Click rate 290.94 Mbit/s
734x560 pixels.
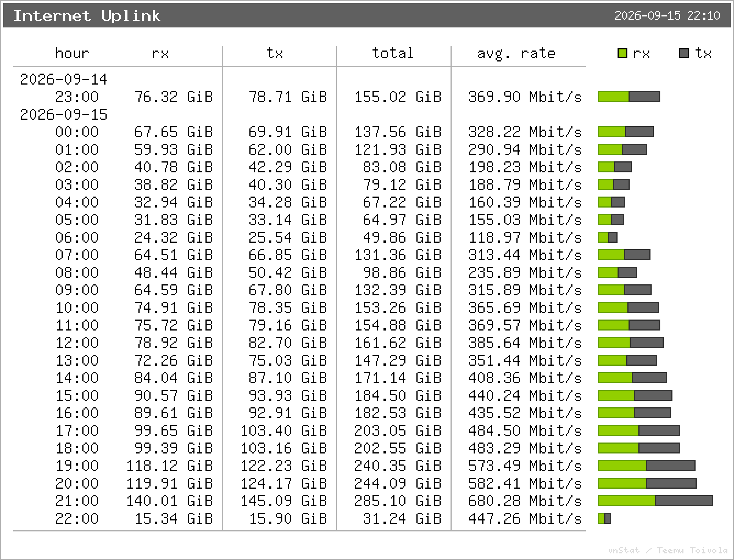tap(525, 150)
